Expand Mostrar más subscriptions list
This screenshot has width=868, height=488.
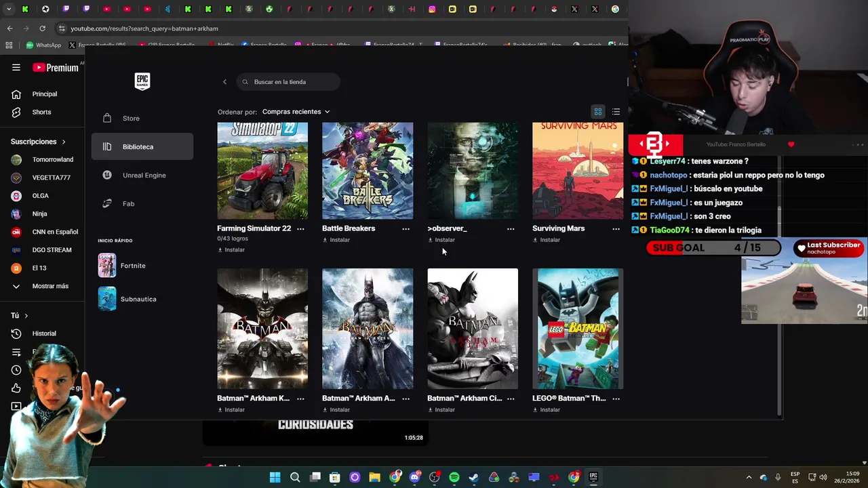[x=42, y=286]
